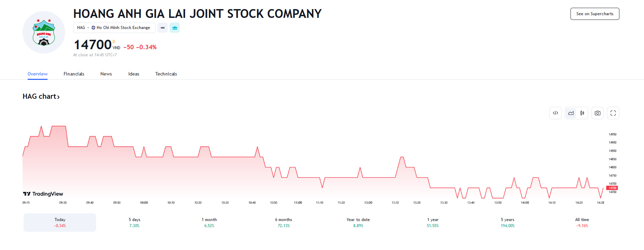Click the embed code icon
The image size is (644, 250).
tap(555, 113)
